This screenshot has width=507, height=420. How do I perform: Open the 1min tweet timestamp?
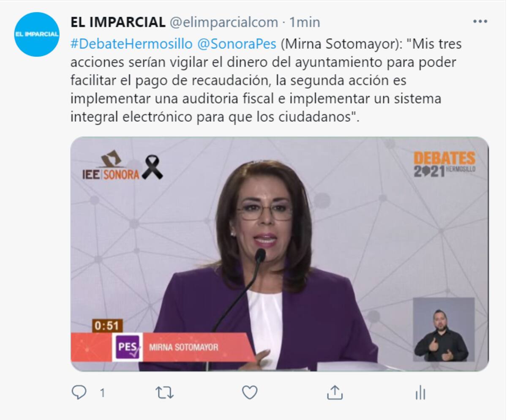point(305,22)
